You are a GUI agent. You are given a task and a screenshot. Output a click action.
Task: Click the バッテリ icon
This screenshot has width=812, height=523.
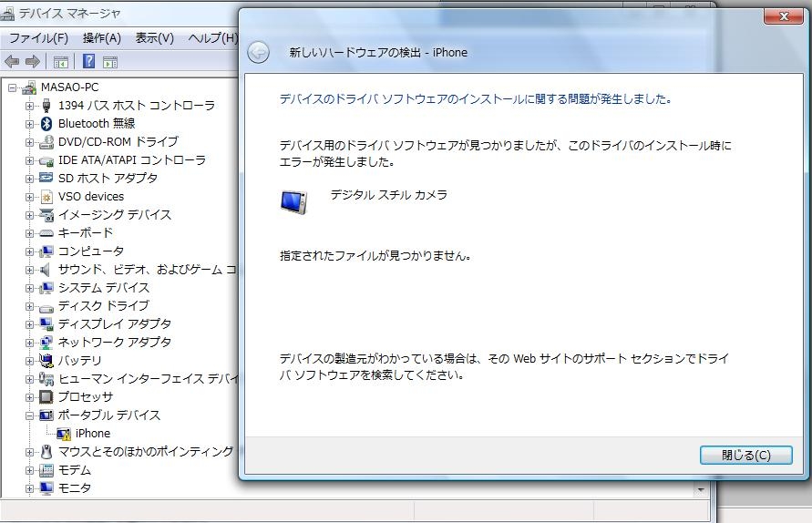(x=46, y=361)
